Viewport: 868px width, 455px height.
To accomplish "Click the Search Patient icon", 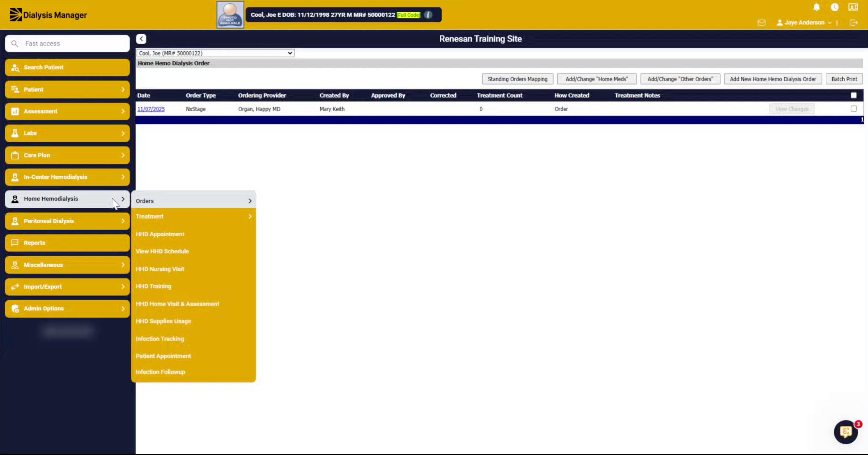I will tap(15, 68).
